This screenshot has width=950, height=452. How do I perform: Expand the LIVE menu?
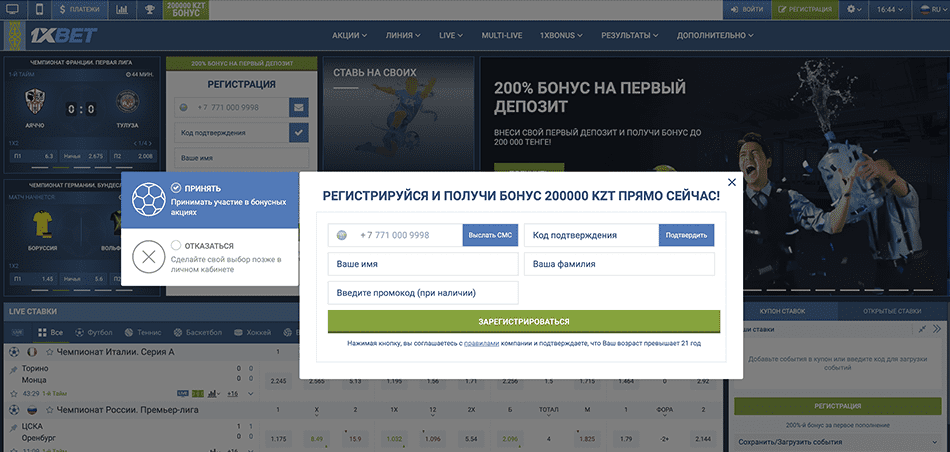(451, 35)
